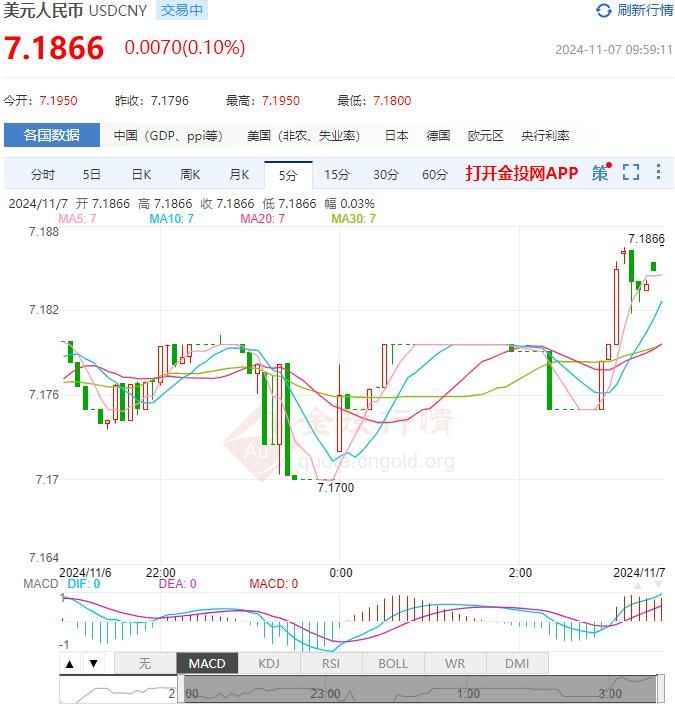
Task: Click the 最低 value 7.1800
Action: pos(392,101)
